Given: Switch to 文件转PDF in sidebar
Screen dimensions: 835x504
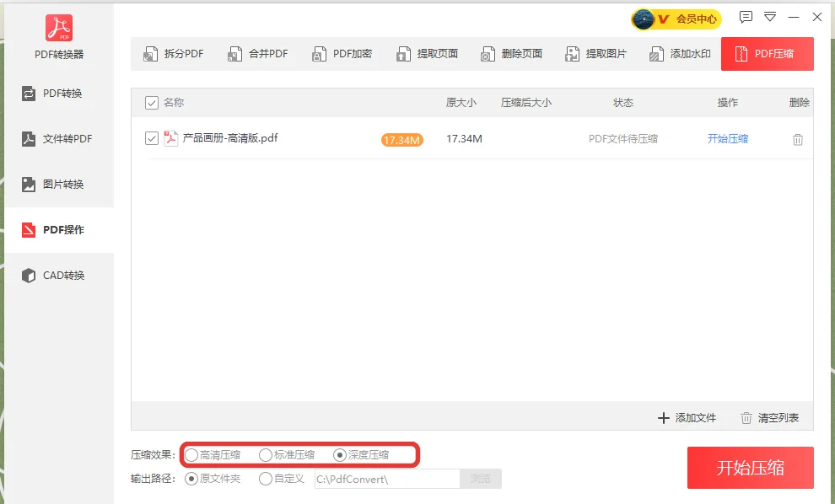Looking at the screenshot, I should (59, 139).
